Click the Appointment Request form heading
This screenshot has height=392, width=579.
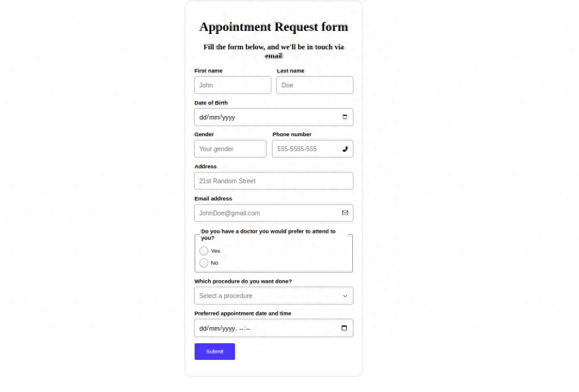tap(273, 27)
